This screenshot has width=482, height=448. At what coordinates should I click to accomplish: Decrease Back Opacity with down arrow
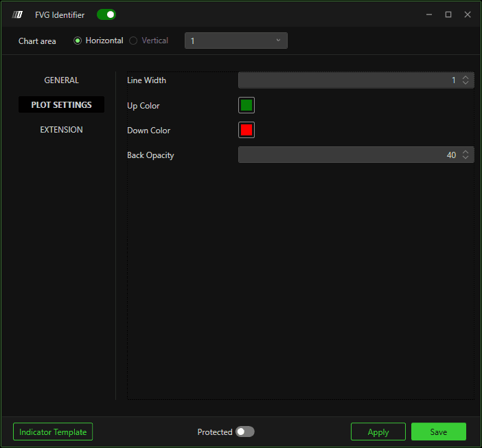466,157
